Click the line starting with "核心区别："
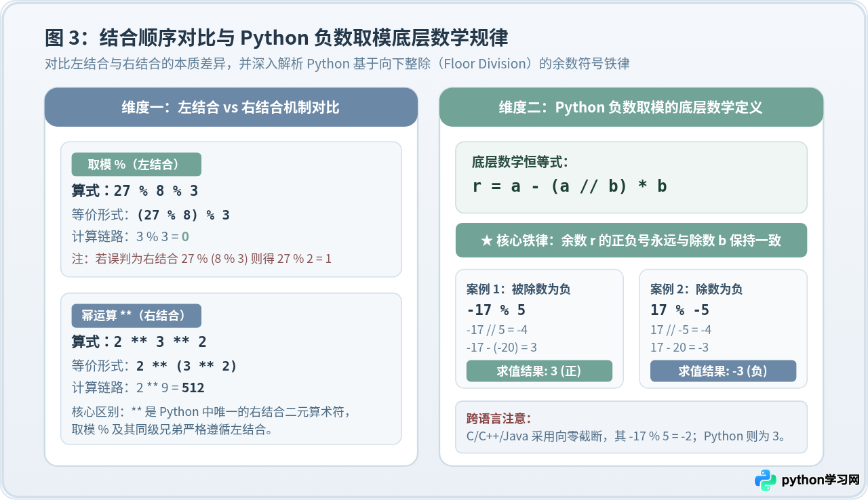868x500 pixels. 210,412
